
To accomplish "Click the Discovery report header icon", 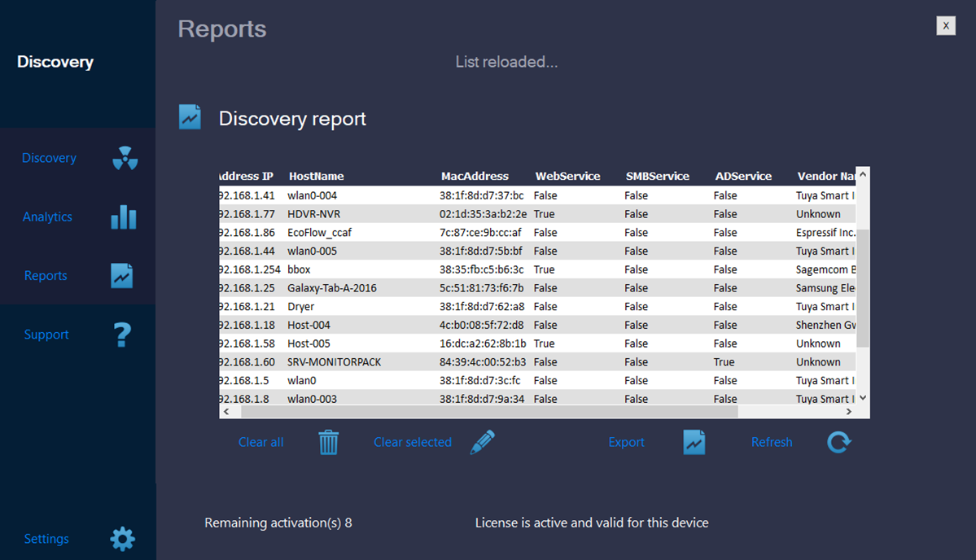I will pyautogui.click(x=190, y=117).
